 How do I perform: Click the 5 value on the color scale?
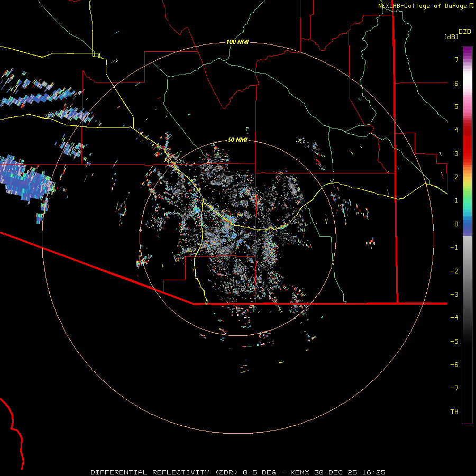point(456,106)
